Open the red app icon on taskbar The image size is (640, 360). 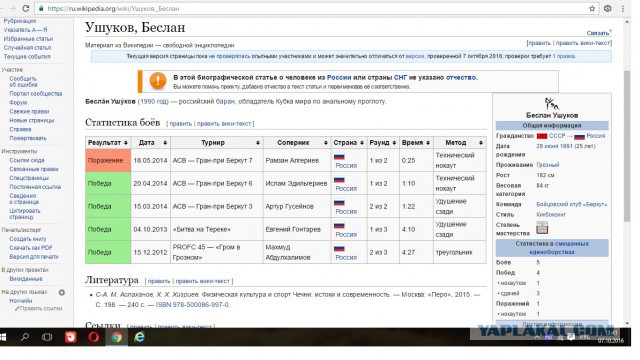click(x=71, y=337)
